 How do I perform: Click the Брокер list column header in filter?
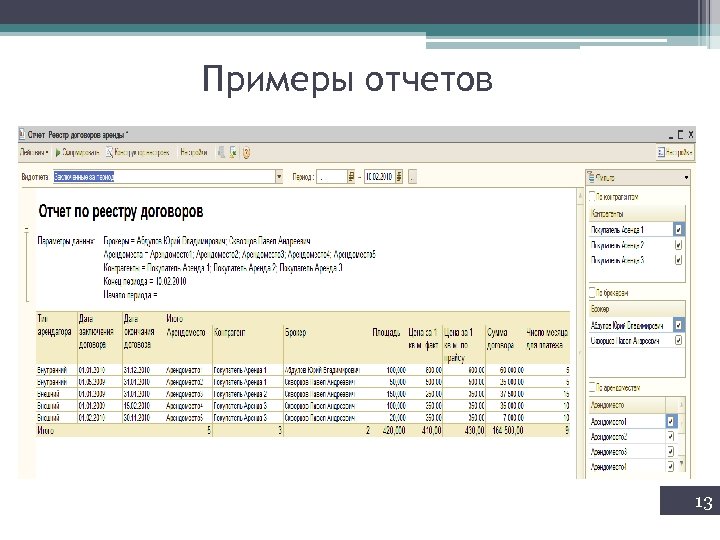point(637,309)
